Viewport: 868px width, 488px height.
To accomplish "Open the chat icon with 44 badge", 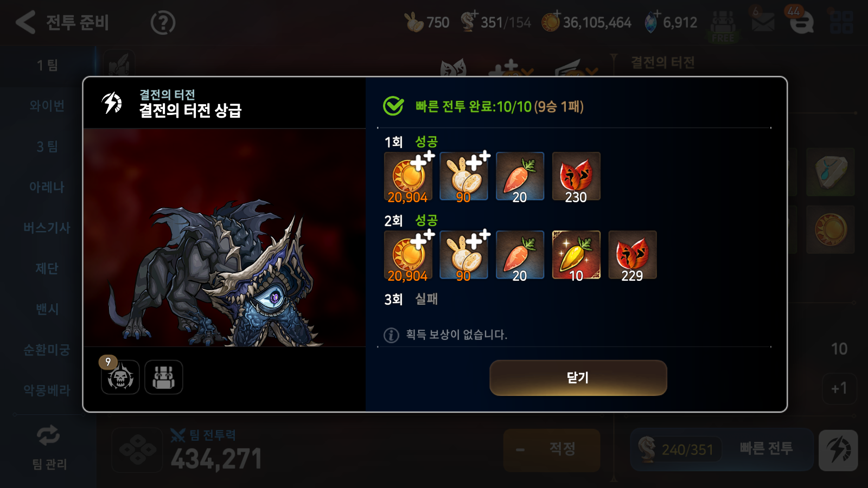I will click(x=801, y=22).
